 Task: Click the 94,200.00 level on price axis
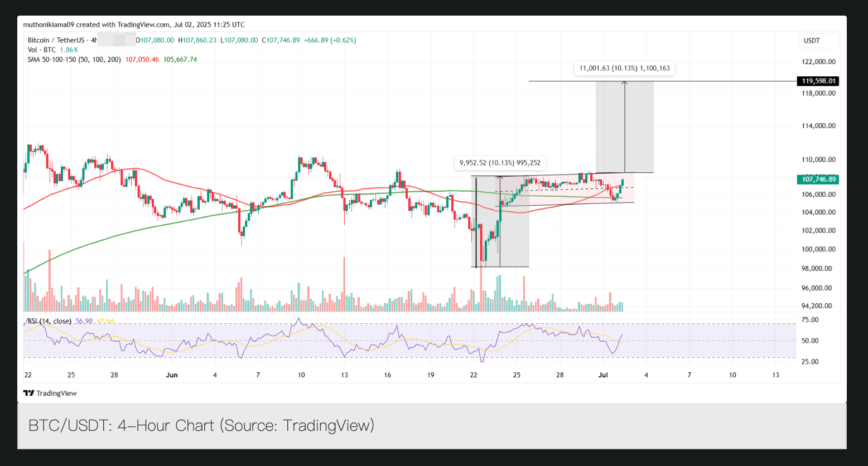[x=818, y=306]
